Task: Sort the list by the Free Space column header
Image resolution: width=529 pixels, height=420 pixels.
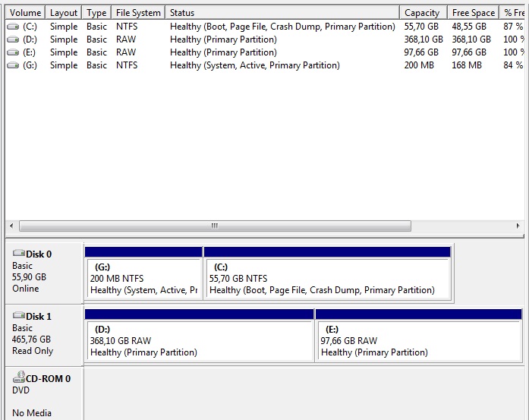Action: 474,13
